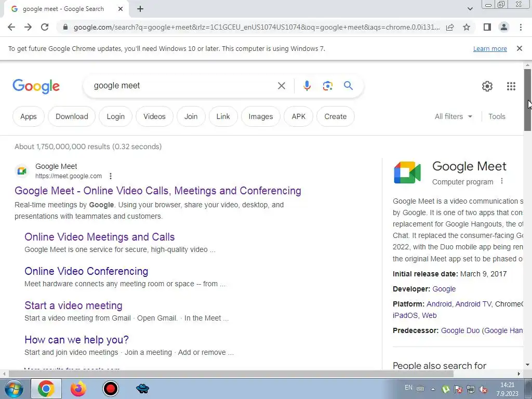Open the Google apps grid
Image resolution: width=532 pixels, height=399 pixels.
click(511, 86)
